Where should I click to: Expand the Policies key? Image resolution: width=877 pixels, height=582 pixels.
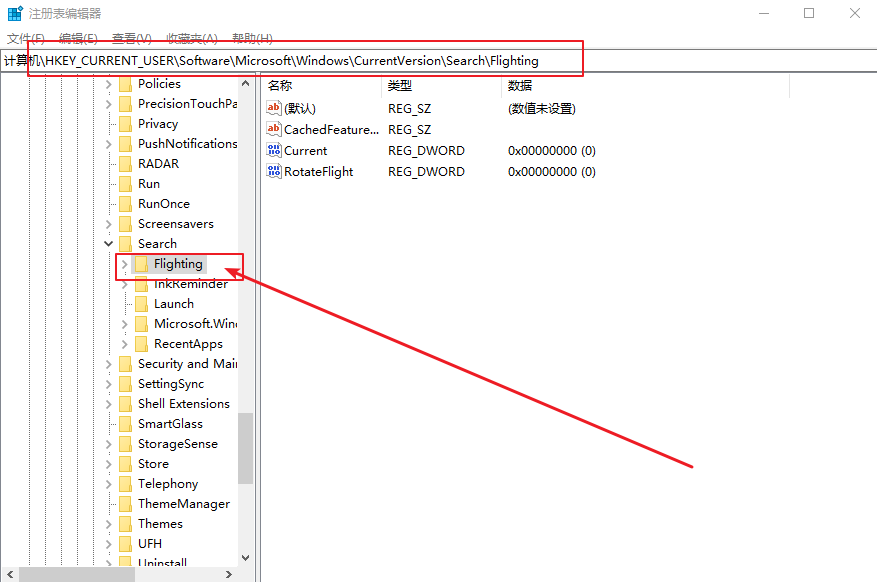point(108,84)
